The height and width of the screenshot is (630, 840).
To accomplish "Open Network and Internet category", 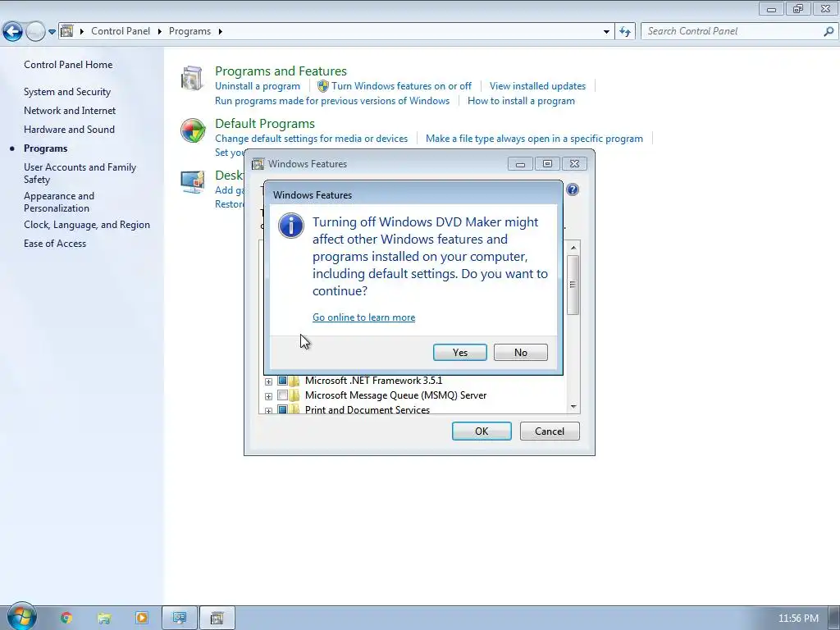I will [x=70, y=111].
